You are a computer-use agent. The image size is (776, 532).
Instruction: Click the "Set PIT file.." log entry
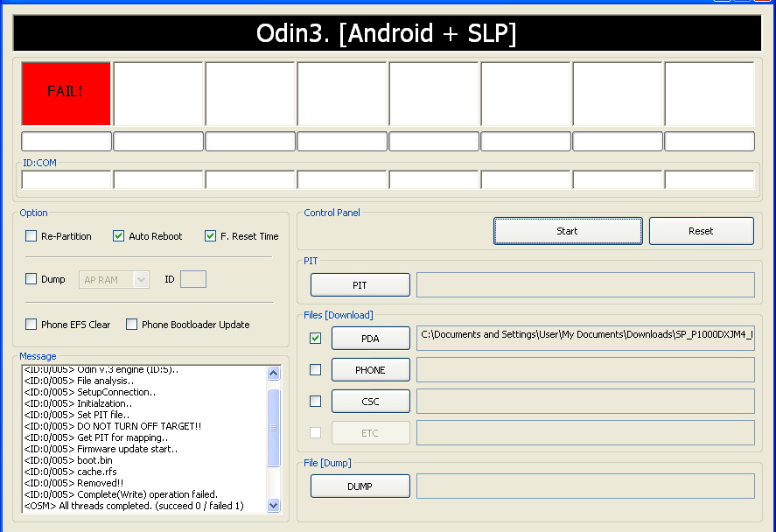(x=77, y=415)
